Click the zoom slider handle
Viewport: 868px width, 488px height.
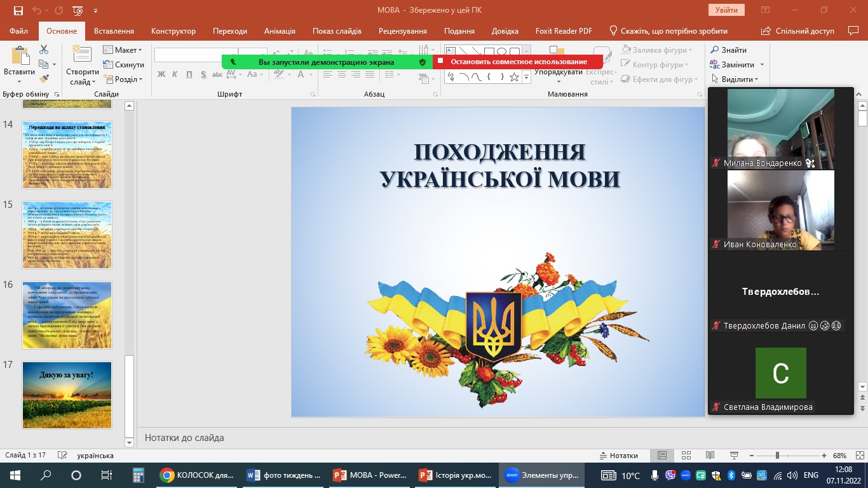[x=776, y=456]
